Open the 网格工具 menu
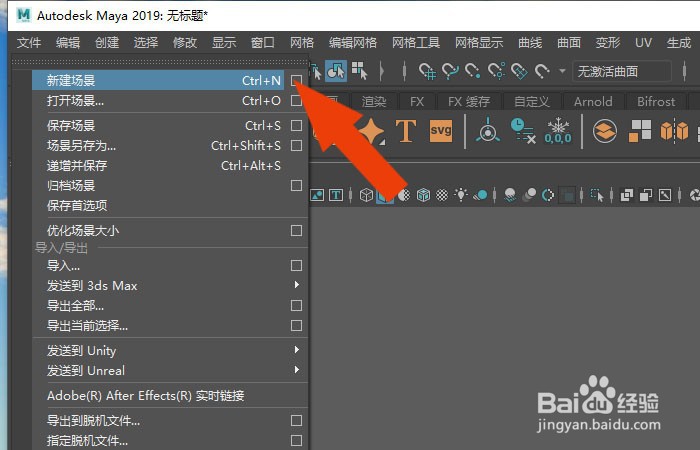700x450 pixels. (x=416, y=43)
